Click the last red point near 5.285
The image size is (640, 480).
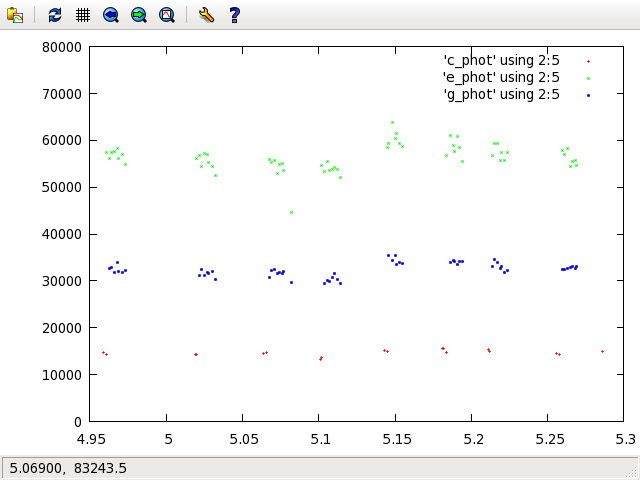pos(602,351)
